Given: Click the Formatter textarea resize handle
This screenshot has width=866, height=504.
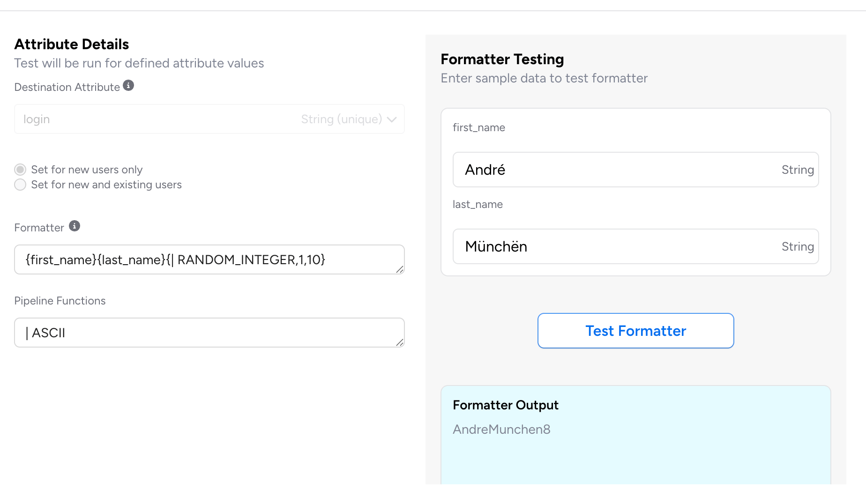Looking at the screenshot, I should pos(400,269).
